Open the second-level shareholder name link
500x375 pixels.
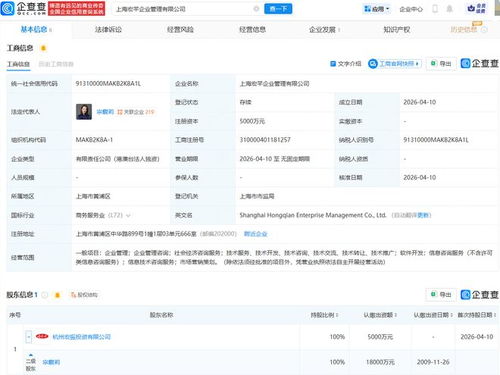tap(51, 362)
